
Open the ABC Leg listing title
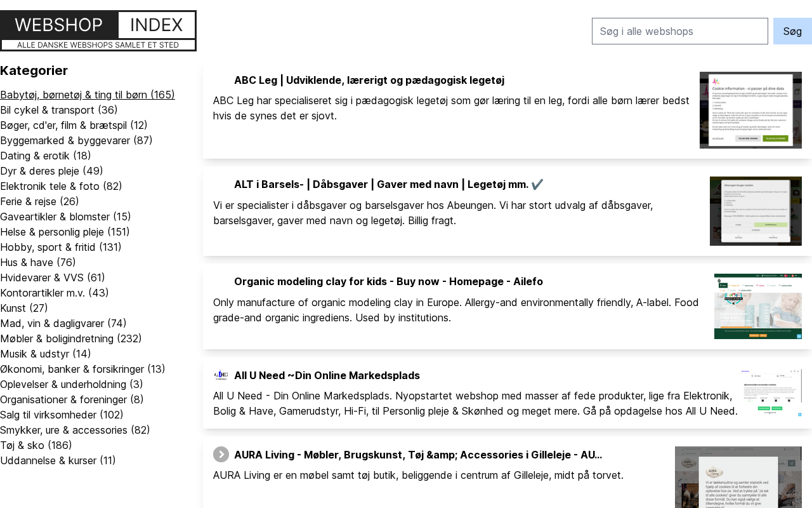[x=369, y=80]
